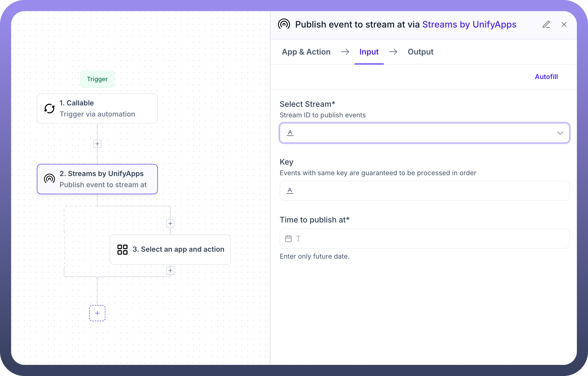Click the pencil edit icon in header
The width and height of the screenshot is (588, 376).
click(x=546, y=24)
